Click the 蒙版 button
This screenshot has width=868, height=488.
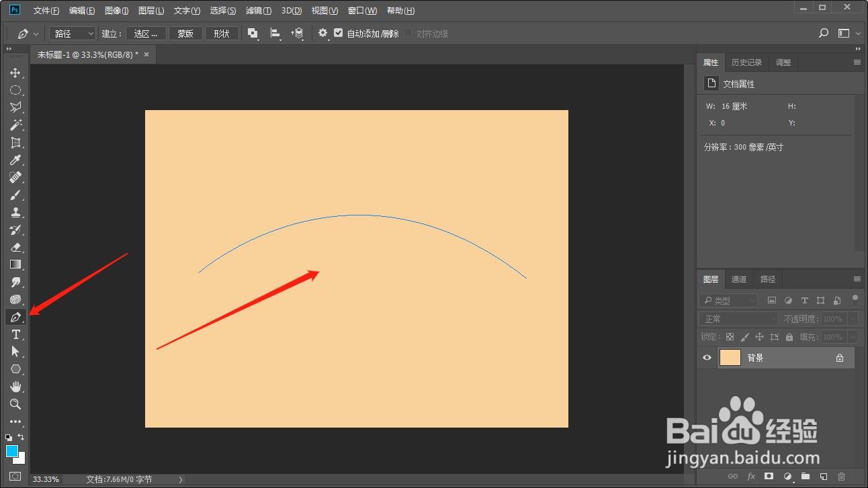tap(185, 34)
